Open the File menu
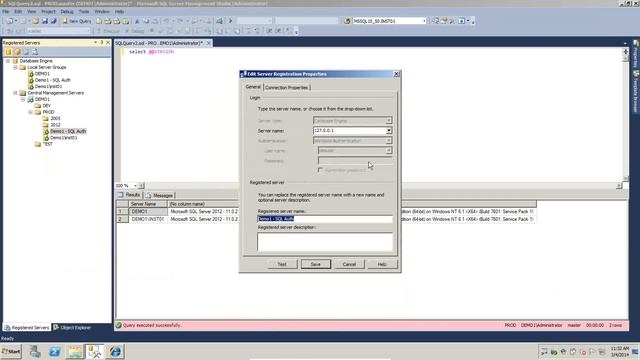 [6, 11]
